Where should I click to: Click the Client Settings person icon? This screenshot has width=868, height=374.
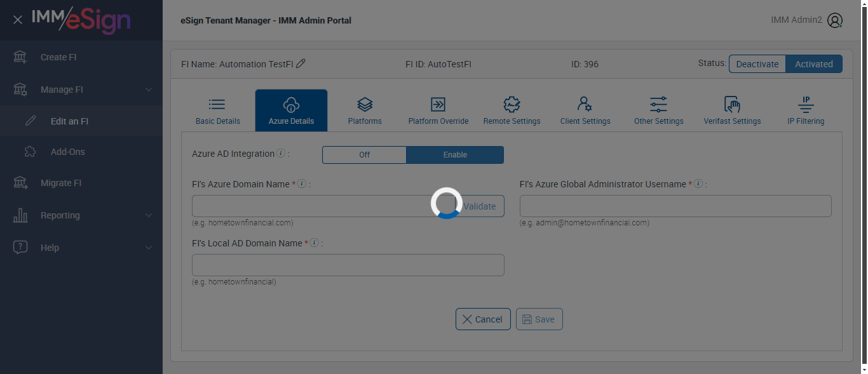(585, 104)
